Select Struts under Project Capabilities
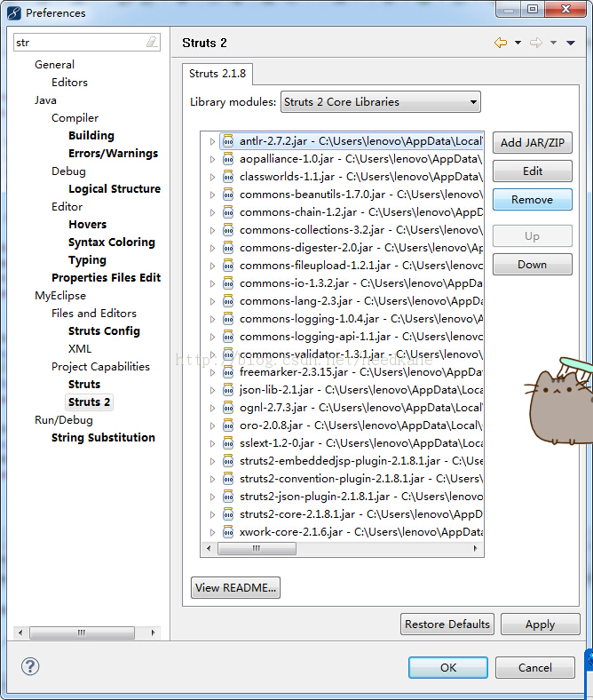Viewport: 593px width, 700px height. (x=84, y=385)
